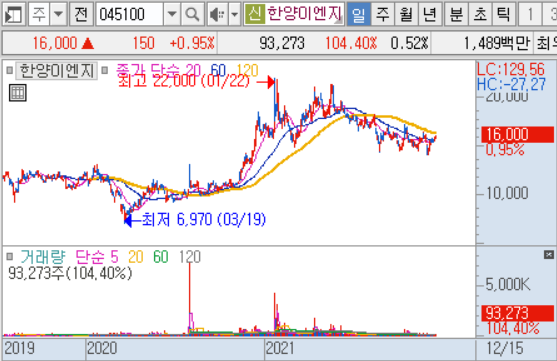This screenshot has width=557, height=361.
Task: Expand the stock code history dropdown
Action: pos(172,14)
